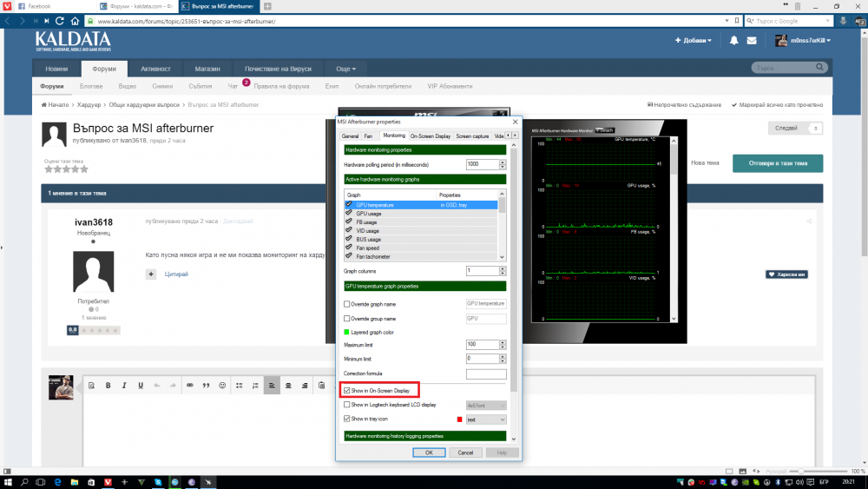Toggle underline in the reply editor
Viewport: 868px width, 489px height.
[141, 386]
